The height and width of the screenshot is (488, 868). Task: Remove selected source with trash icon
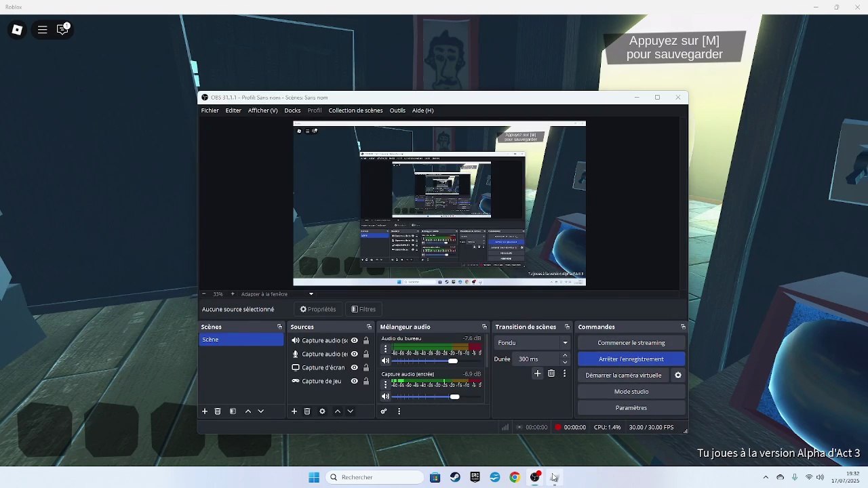pos(307,411)
